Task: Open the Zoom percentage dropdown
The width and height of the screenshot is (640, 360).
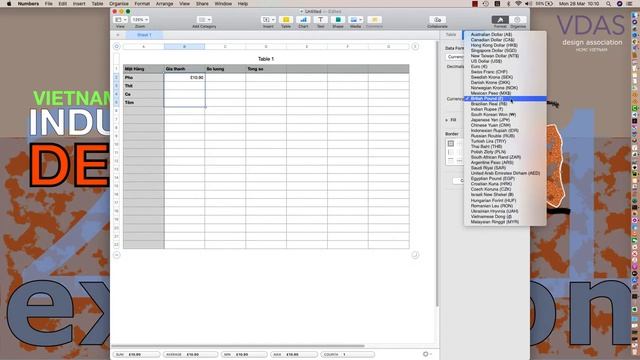Action: tap(140, 20)
